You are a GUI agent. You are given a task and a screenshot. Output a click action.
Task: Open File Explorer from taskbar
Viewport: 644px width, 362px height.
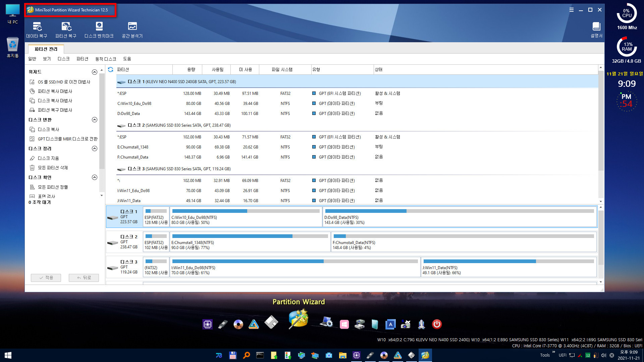pos(342,355)
